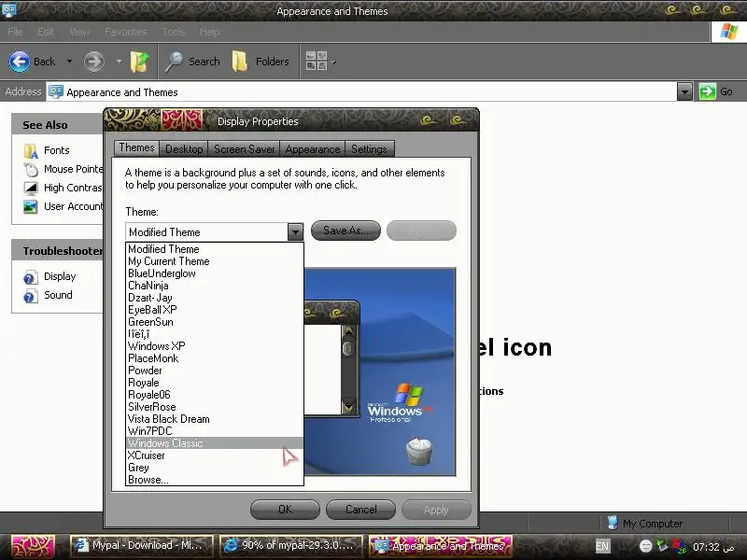Click the Mouse Pointers icon
The image size is (747, 560).
pos(31,170)
